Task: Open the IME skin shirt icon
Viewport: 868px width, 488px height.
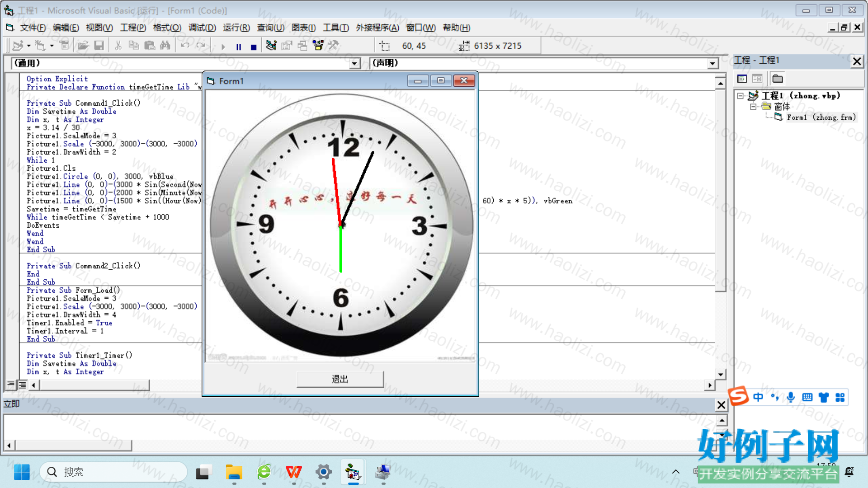Action: coord(824,397)
